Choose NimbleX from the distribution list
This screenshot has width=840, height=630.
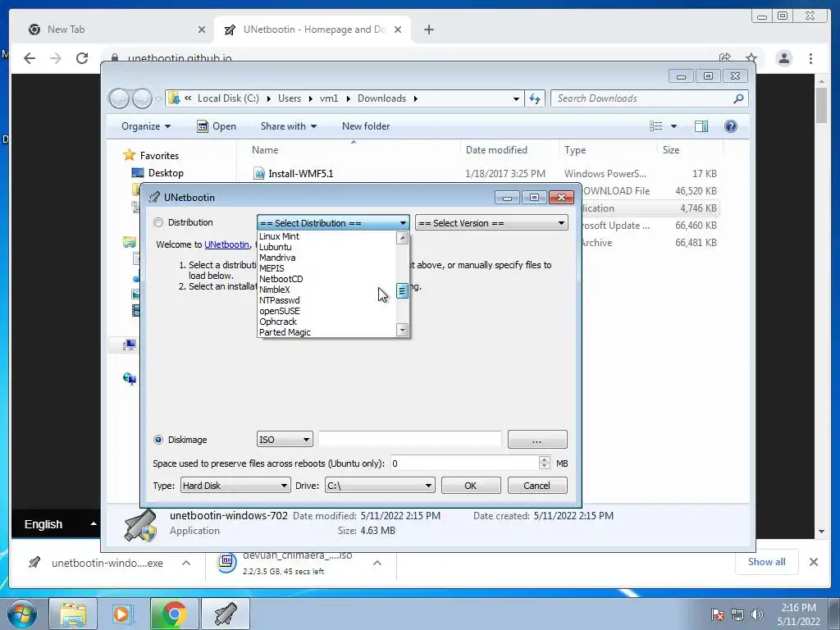(274, 290)
